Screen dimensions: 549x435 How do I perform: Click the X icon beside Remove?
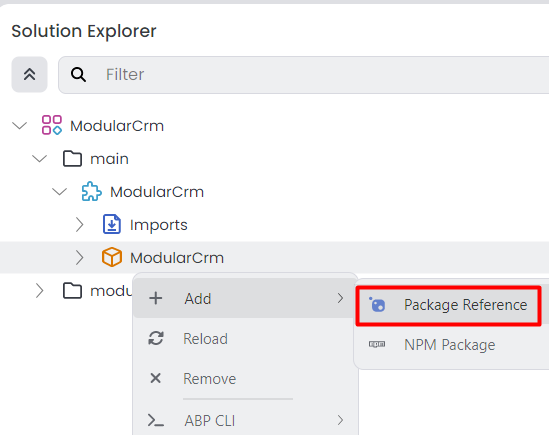(155, 378)
